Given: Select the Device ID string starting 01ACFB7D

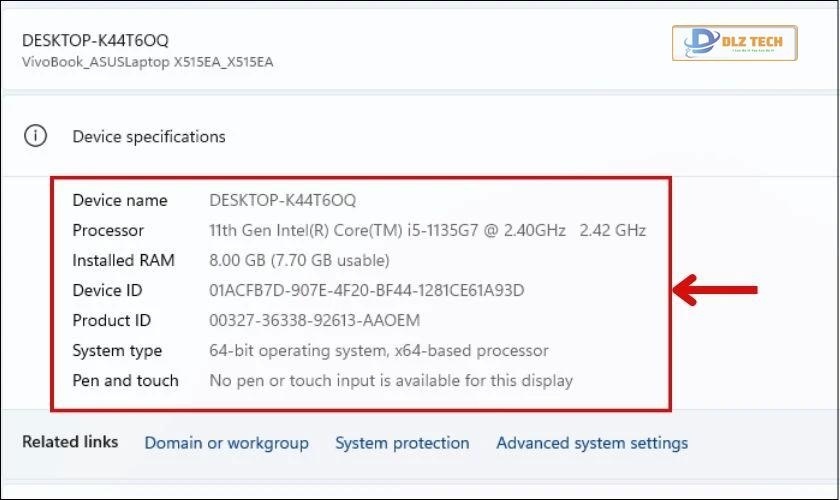Looking at the screenshot, I should 366,290.
